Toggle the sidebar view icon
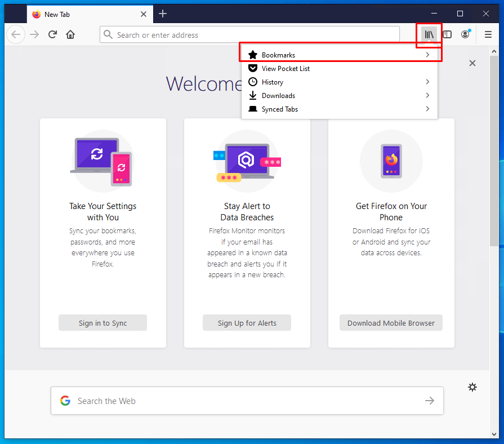Viewport: 504px width, 444px height. point(447,34)
